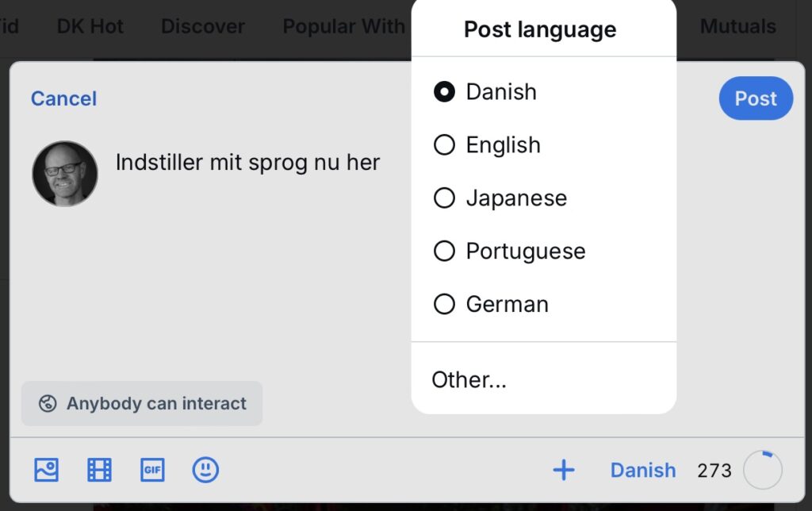Open Anybody can interact settings
812x511 pixels.
[142, 403]
